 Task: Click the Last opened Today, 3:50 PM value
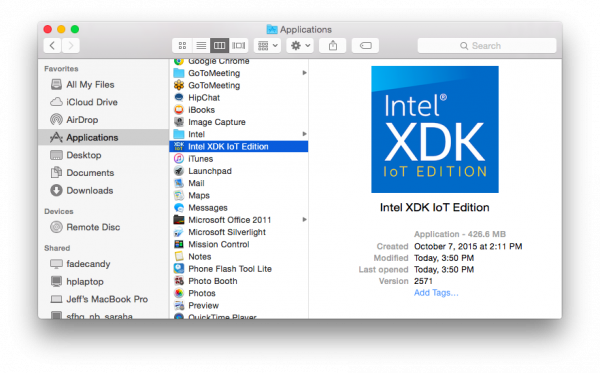point(444,269)
